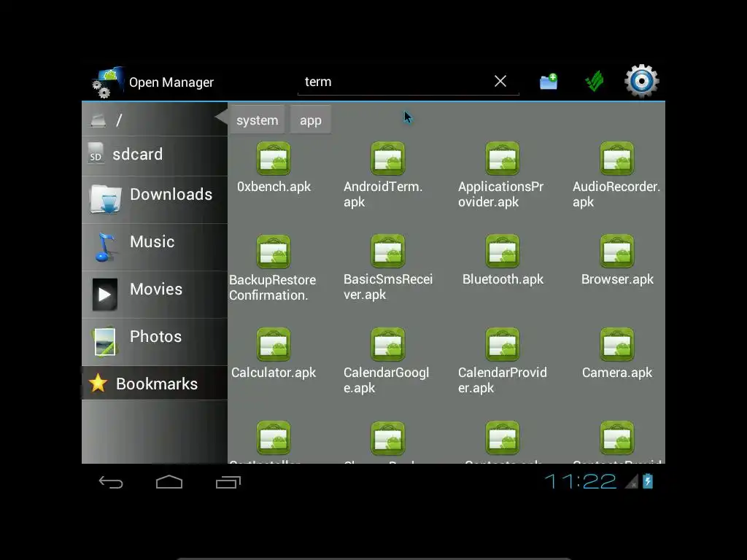Image resolution: width=747 pixels, height=560 pixels.
Task: Tap the battery charging indicator
Action: pos(648,481)
